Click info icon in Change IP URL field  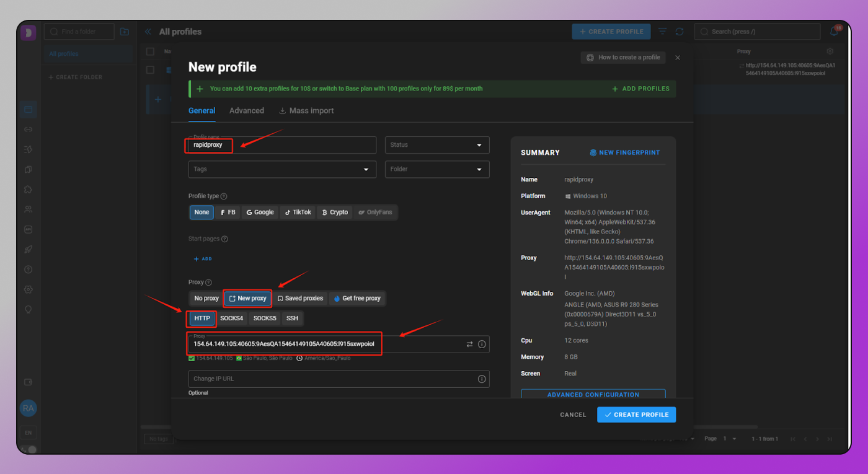coord(482,379)
